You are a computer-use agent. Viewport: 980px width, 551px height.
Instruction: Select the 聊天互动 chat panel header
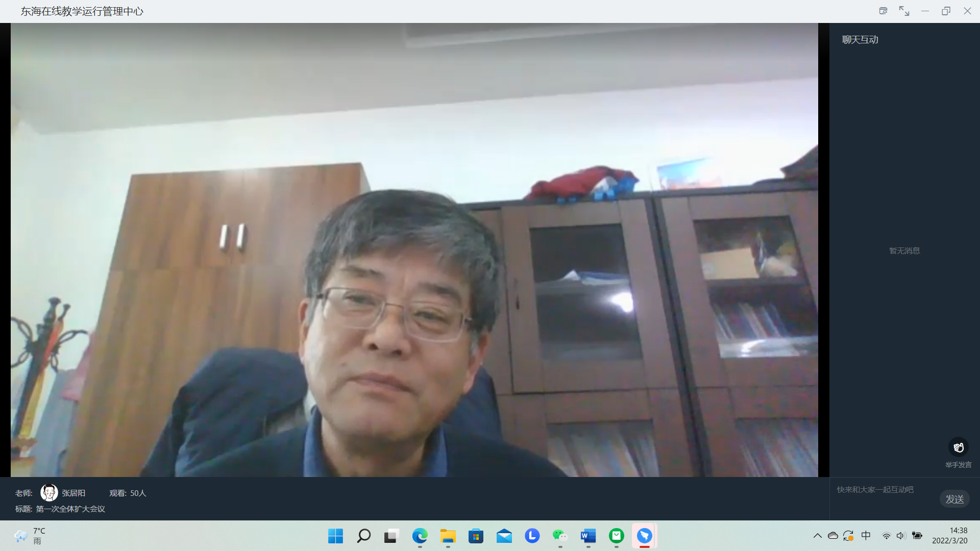(860, 40)
